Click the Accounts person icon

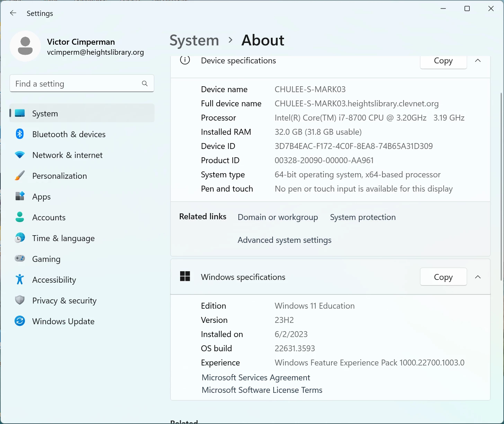20,217
